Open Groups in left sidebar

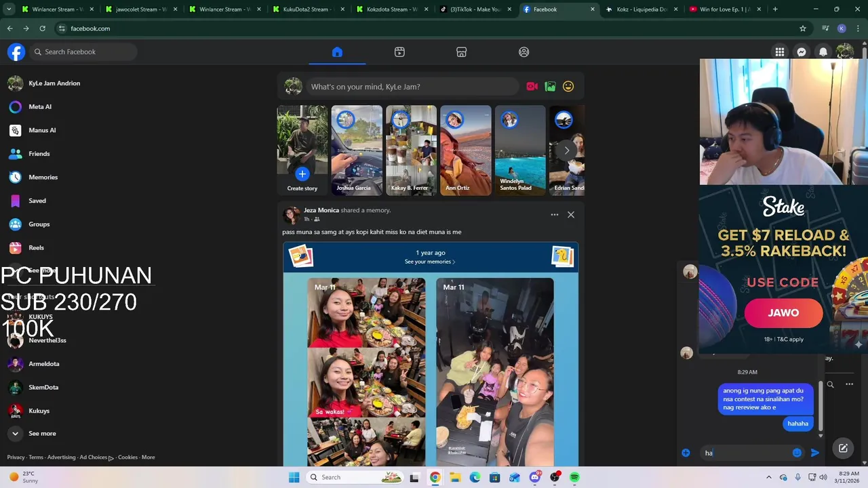39,224
